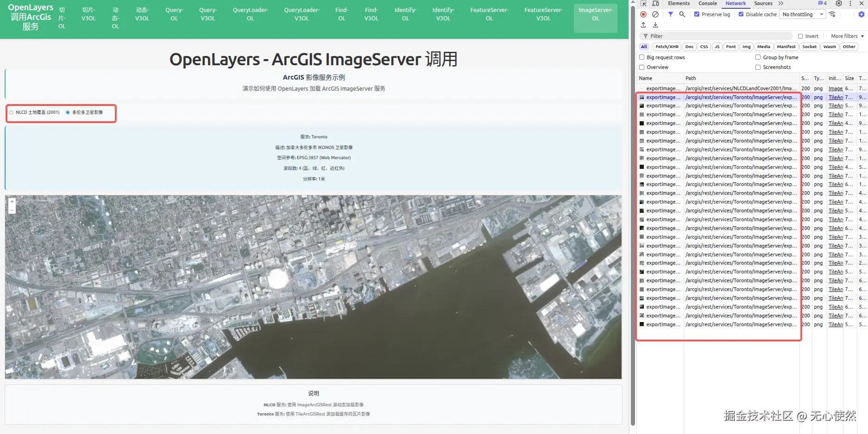Open DevTools three-dot customize menu
Image resolution: width=868 pixels, height=434 pixels.
850,3
